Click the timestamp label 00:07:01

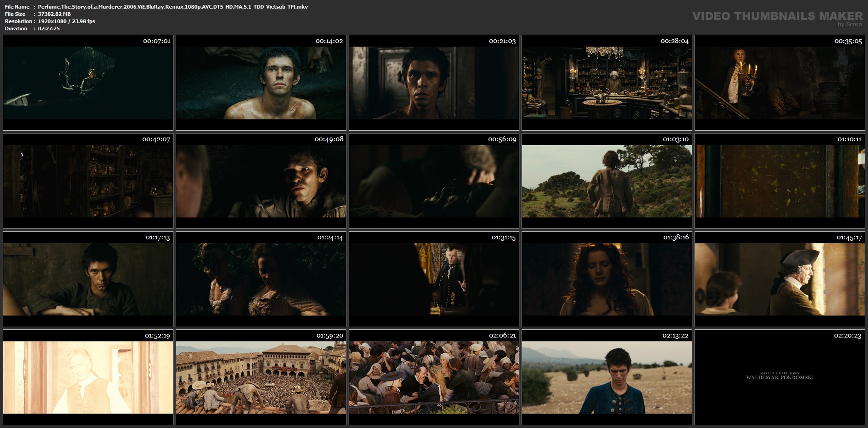coord(157,41)
